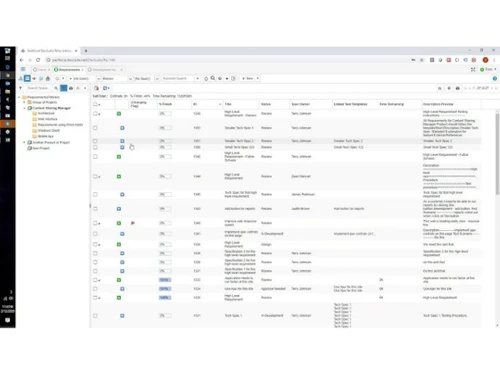Sort by the Time Remaining column header
This screenshot has width=500, height=375.
tap(392, 104)
